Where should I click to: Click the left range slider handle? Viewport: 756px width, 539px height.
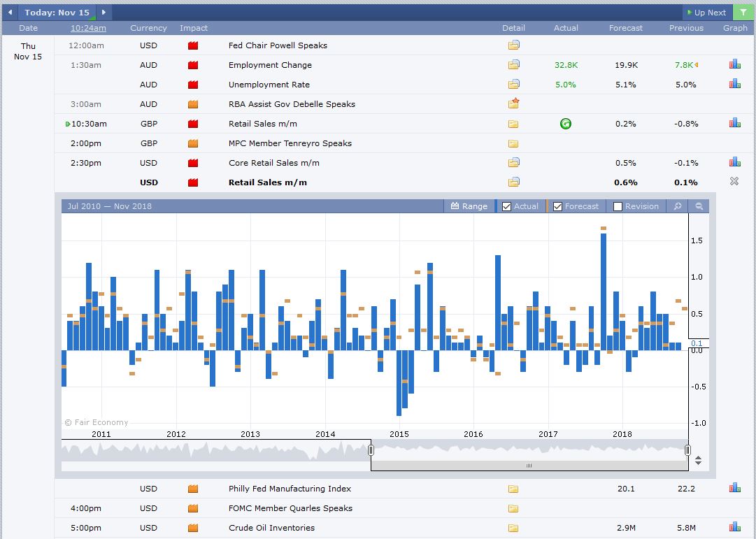click(x=371, y=450)
